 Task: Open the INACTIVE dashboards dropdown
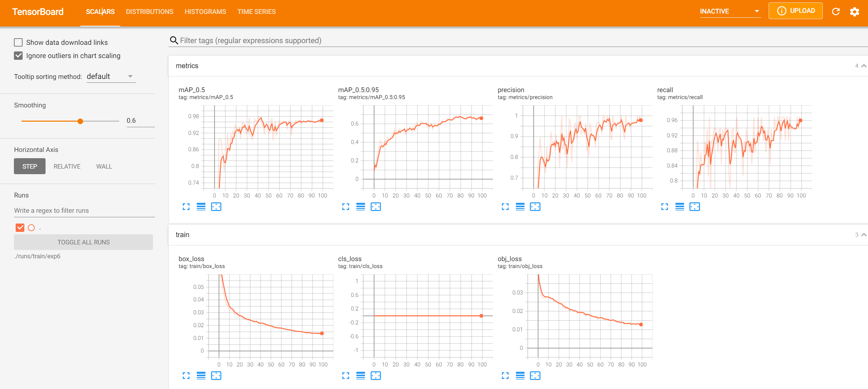point(729,11)
